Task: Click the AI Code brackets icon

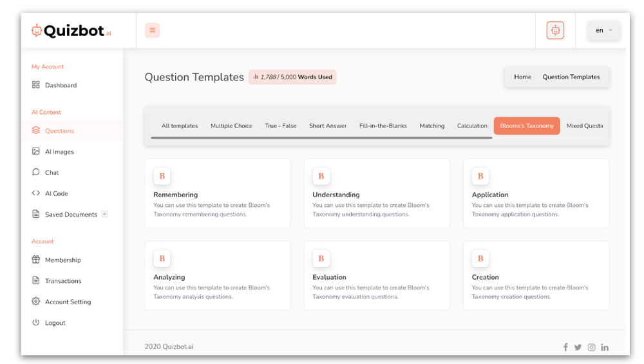Action: (x=35, y=193)
